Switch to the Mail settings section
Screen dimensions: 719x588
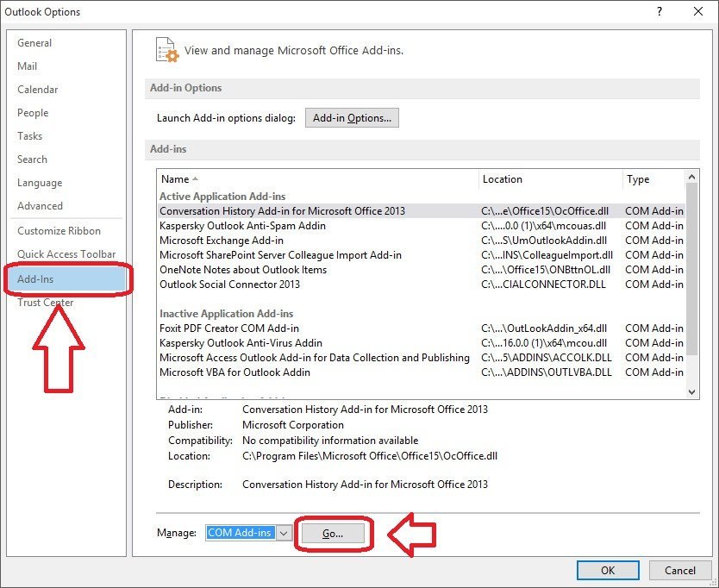click(28, 66)
